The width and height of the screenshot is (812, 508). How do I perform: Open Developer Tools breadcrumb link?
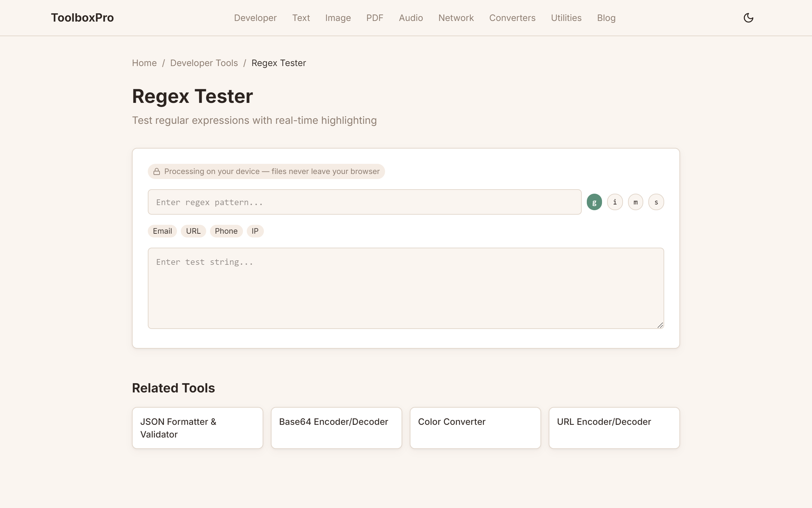(x=204, y=63)
